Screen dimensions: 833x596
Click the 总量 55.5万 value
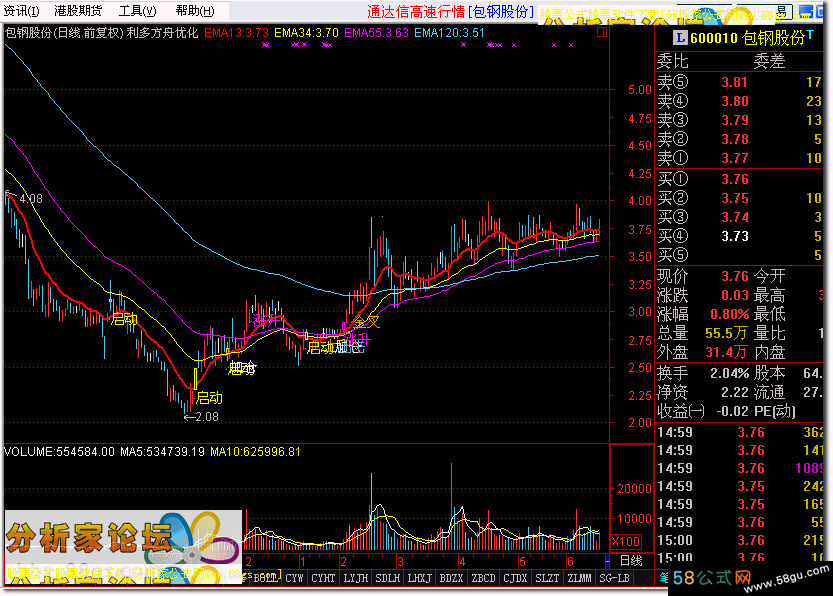(726, 334)
